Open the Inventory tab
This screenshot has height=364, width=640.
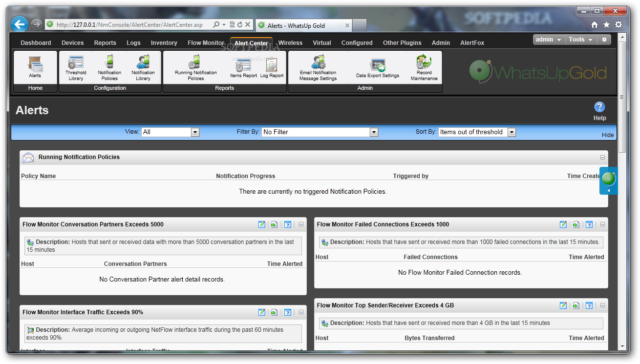coord(164,43)
